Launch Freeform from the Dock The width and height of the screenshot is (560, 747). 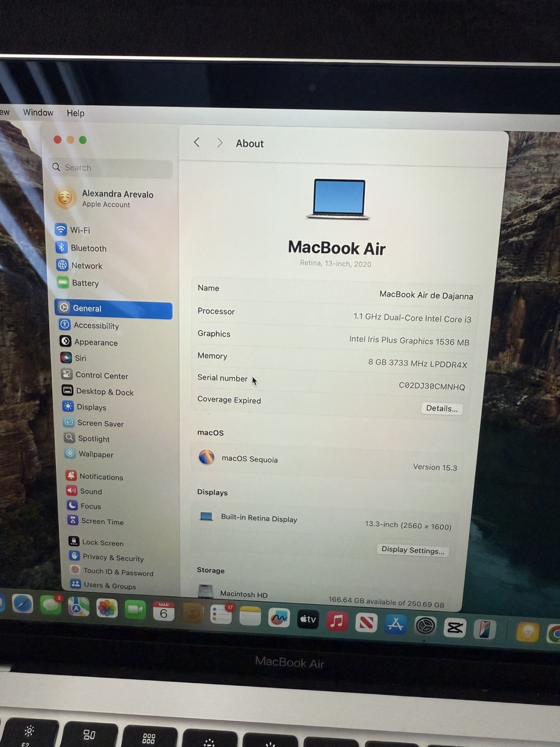point(279,618)
